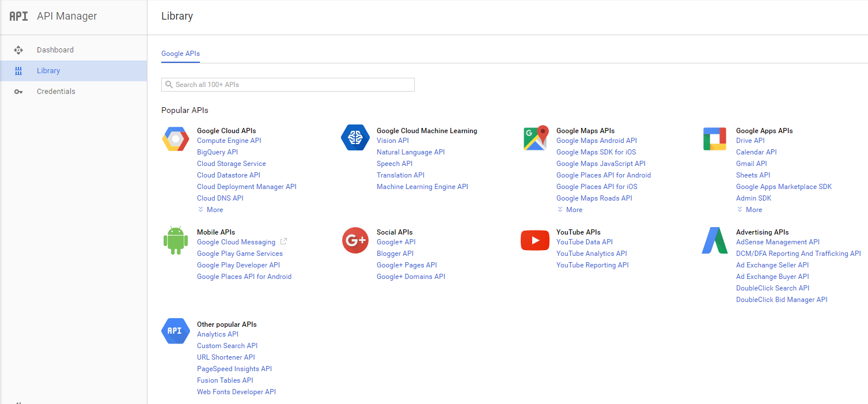This screenshot has height=404, width=868.
Task: Open BigQuery API link
Action: tap(217, 152)
